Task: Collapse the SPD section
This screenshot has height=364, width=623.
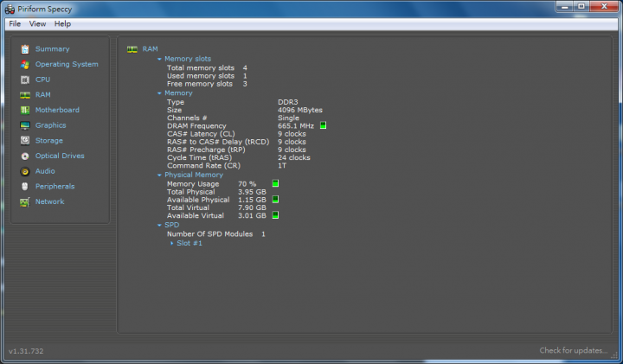Action: tap(159, 225)
